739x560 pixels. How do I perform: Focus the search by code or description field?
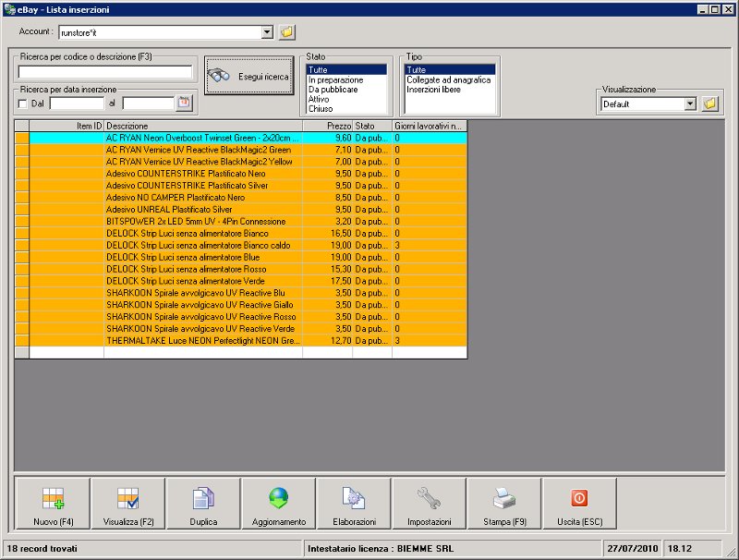coord(105,72)
